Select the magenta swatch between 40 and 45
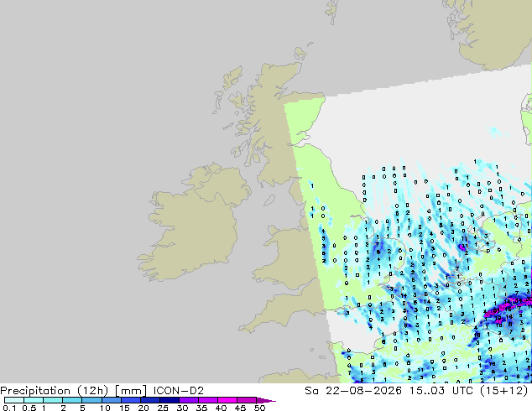This screenshot has height=411, width=532. tap(227, 400)
